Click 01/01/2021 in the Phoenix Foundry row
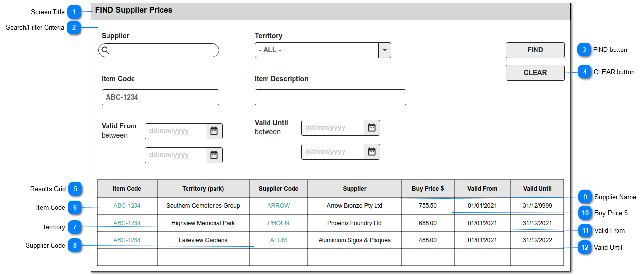The image size is (644, 276). coord(482,223)
